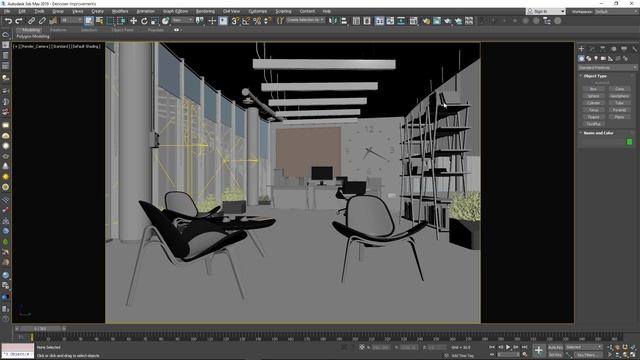Image resolution: width=640 pixels, height=360 pixels.
Task: Open the Workspace Default dropdown
Action: point(616,12)
